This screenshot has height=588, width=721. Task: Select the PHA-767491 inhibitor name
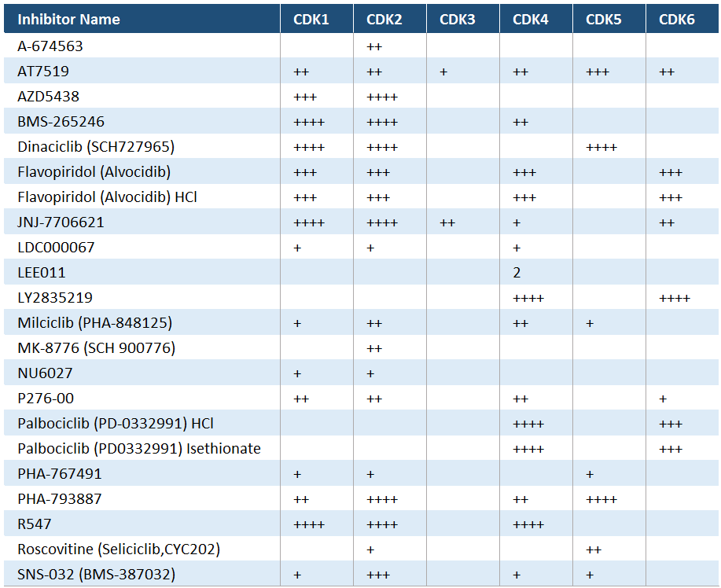(59, 473)
